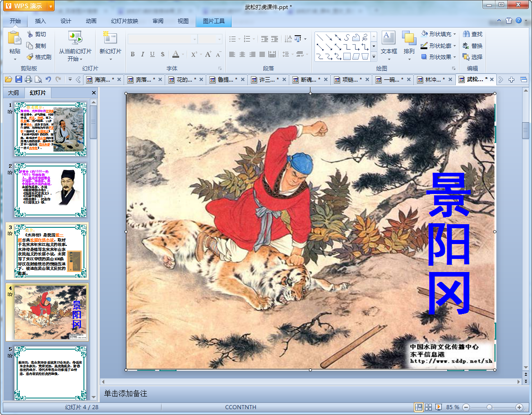The image size is (532, 415).
Task: Toggle Underline formatting
Action: [153, 54]
